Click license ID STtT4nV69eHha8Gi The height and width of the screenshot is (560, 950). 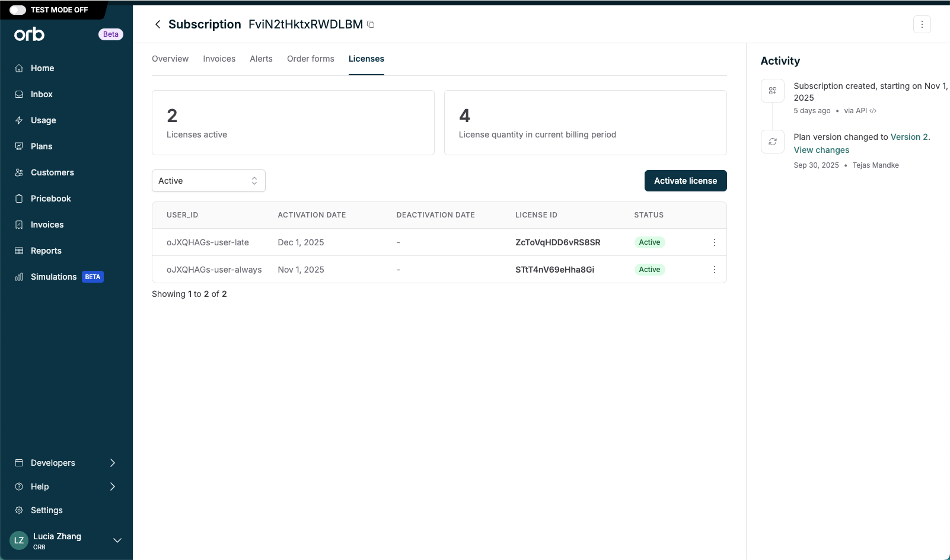555,270
